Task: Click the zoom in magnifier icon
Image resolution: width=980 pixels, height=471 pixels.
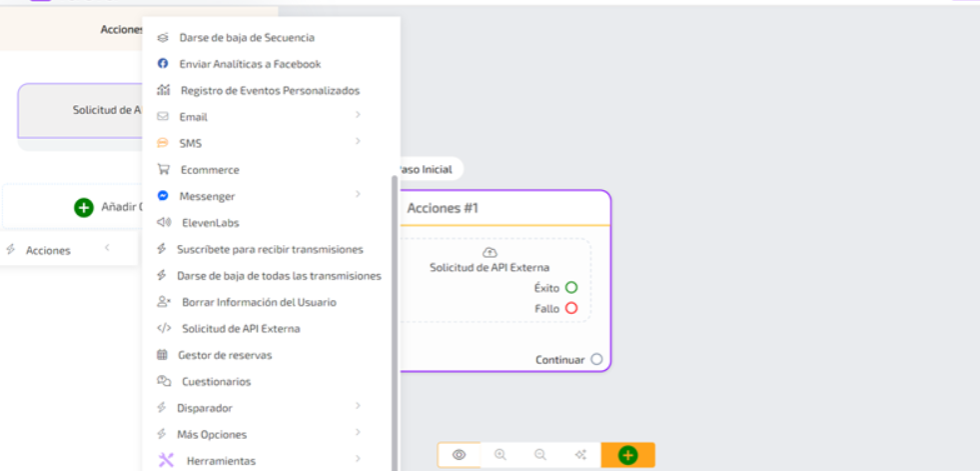Action: [500, 455]
